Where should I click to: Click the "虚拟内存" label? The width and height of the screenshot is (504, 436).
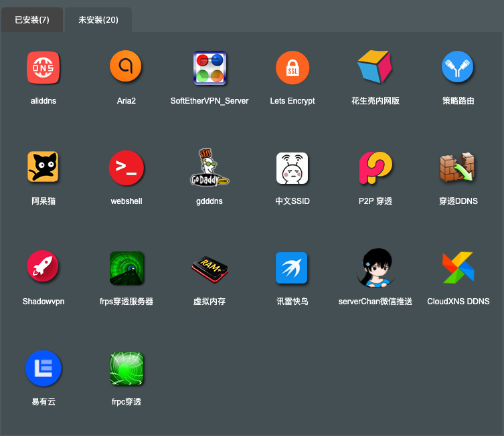pos(209,301)
